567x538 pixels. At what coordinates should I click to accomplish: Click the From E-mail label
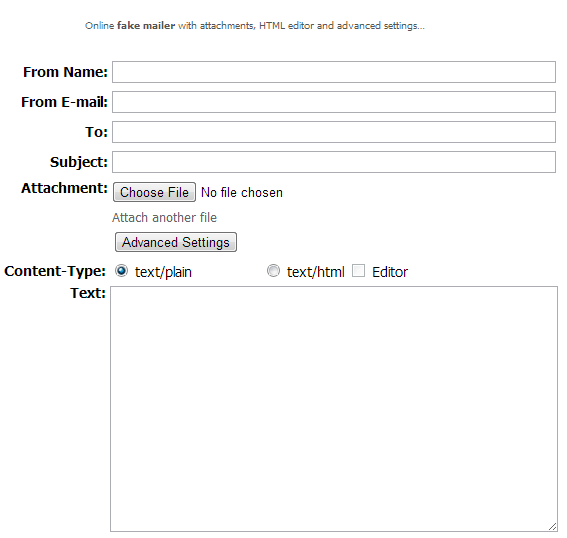pos(64,102)
